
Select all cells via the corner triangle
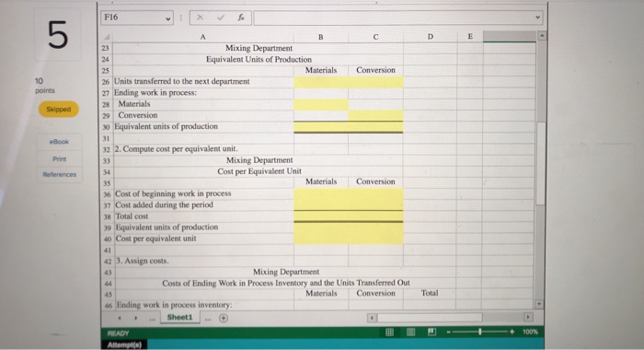pos(107,37)
